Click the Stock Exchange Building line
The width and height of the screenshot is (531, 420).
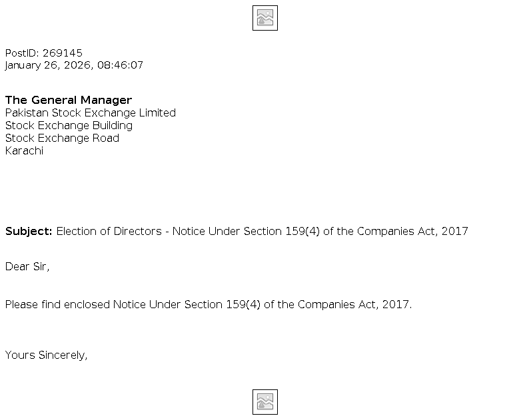(x=69, y=125)
